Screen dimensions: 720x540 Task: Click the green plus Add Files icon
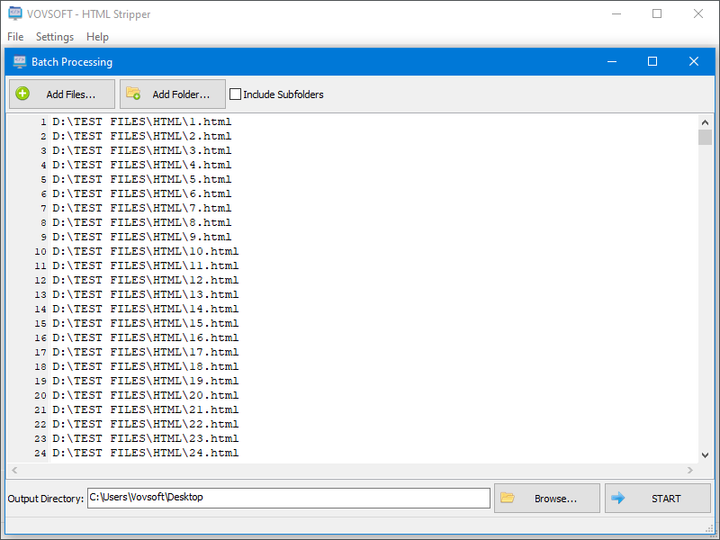[x=22, y=94]
